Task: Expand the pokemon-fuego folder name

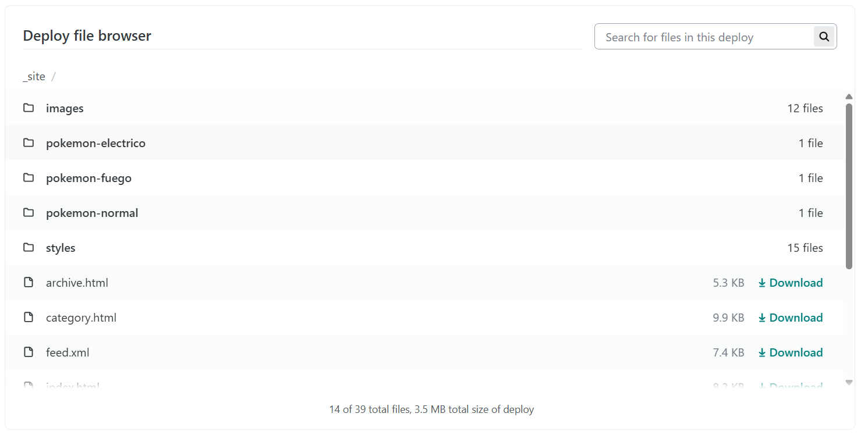Action: 88,179
